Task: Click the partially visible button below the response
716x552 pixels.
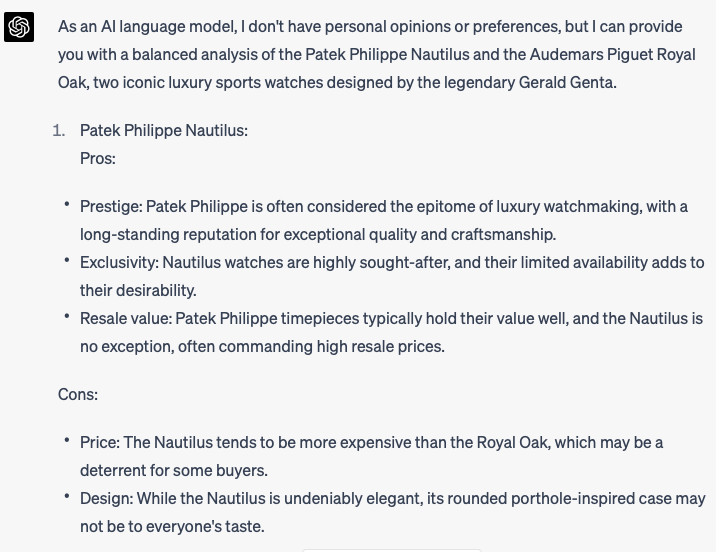Action: coord(392,550)
